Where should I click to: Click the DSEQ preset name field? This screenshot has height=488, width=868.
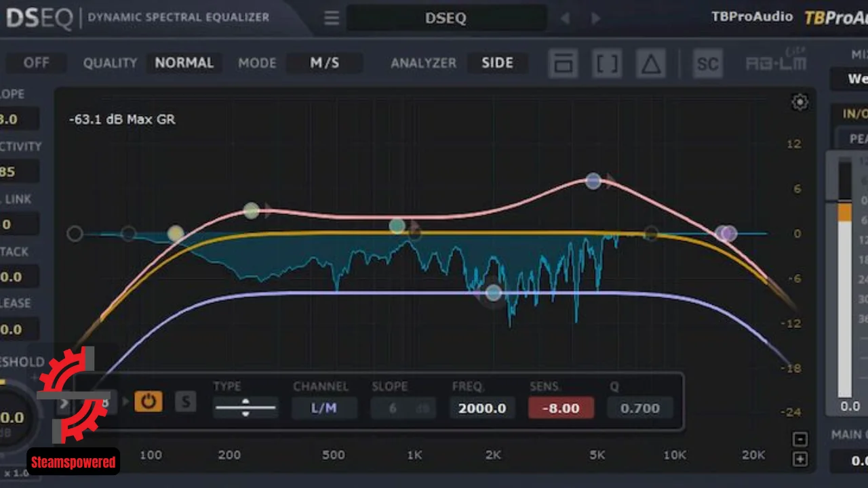click(x=446, y=18)
